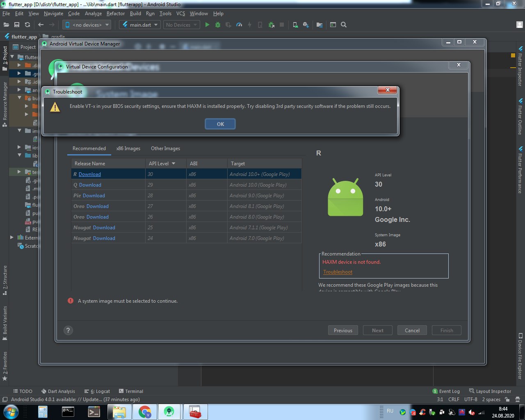Switch to the Recommended tab
The height and width of the screenshot is (420, 525).
pyautogui.click(x=89, y=148)
